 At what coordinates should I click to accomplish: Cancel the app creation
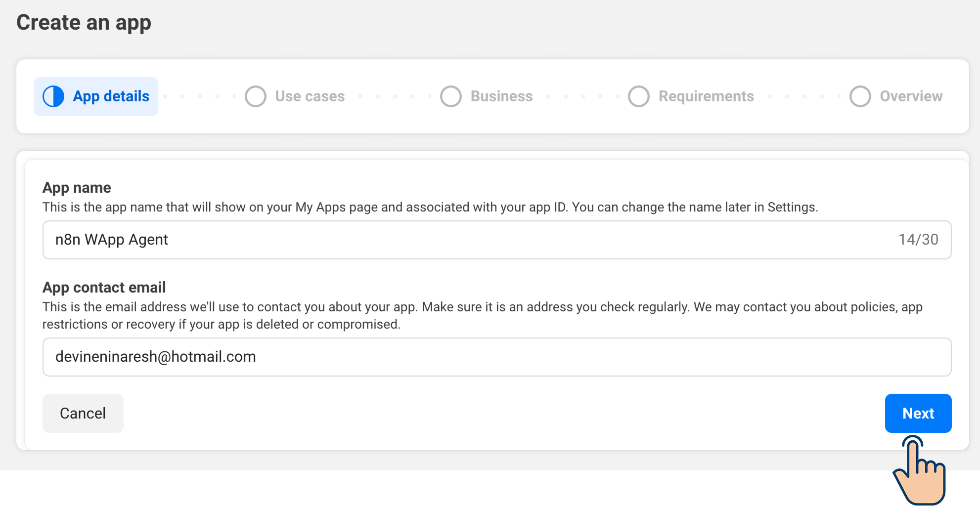pos(83,413)
